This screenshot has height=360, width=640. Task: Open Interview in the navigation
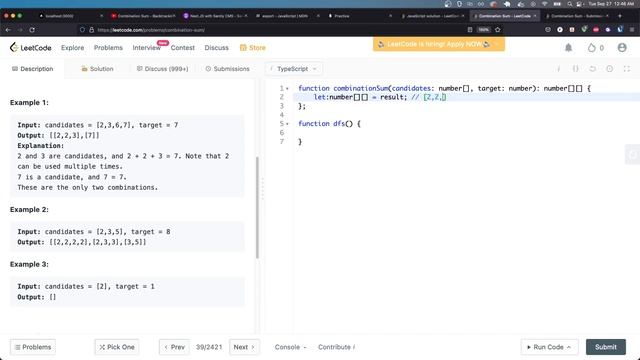147,48
